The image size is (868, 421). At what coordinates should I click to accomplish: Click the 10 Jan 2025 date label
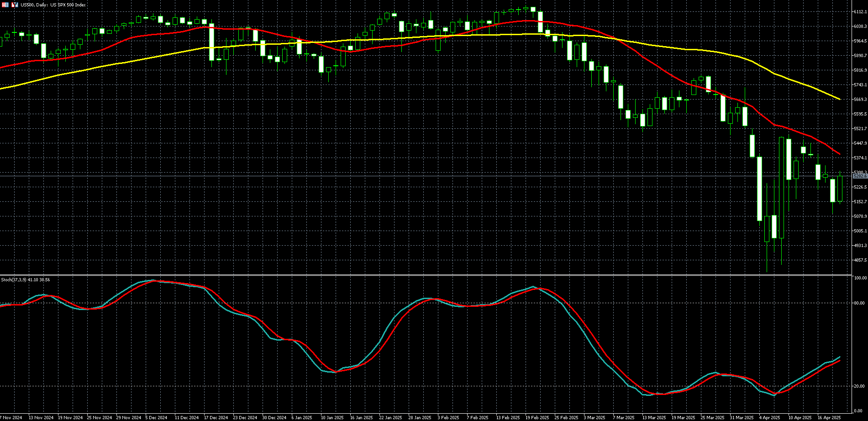coord(332,417)
